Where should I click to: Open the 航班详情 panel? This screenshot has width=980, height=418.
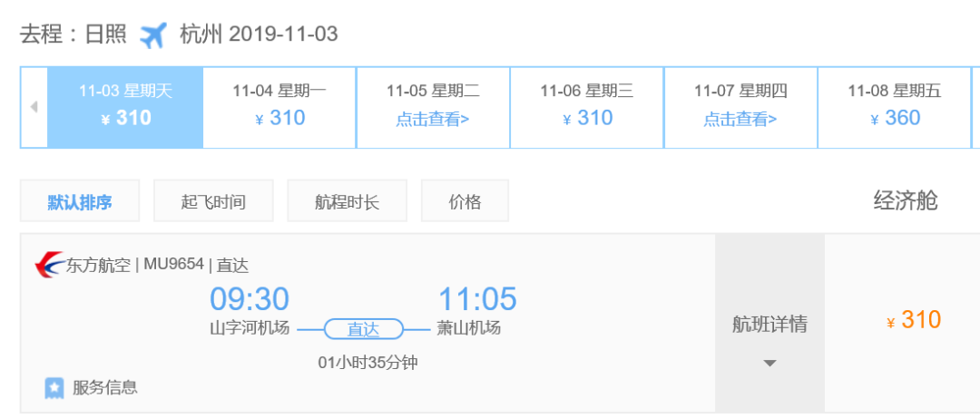point(769,324)
